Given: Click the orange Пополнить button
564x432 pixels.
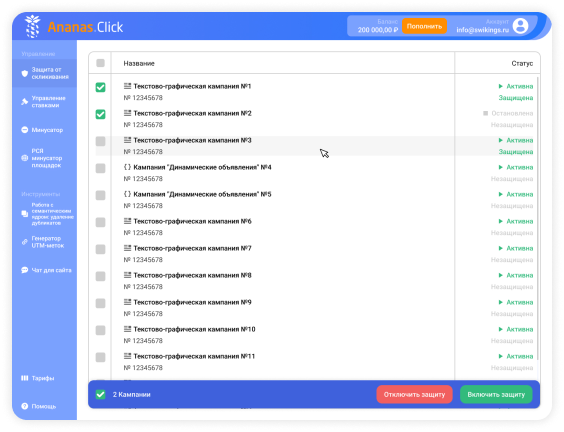Looking at the screenshot, I should coord(424,26).
